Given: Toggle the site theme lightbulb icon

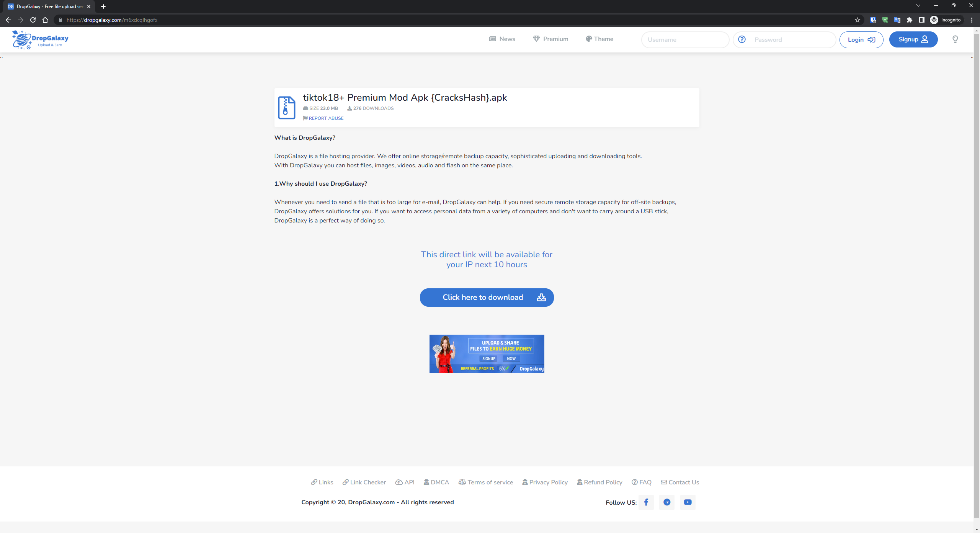Looking at the screenshot, I should 955,39.
